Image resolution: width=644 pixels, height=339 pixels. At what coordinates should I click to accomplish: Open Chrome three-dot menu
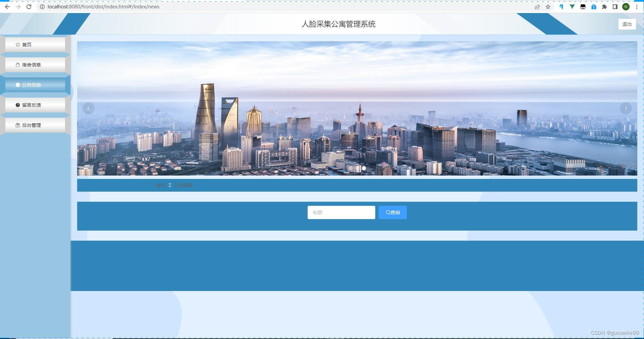[x=637, y=7]
